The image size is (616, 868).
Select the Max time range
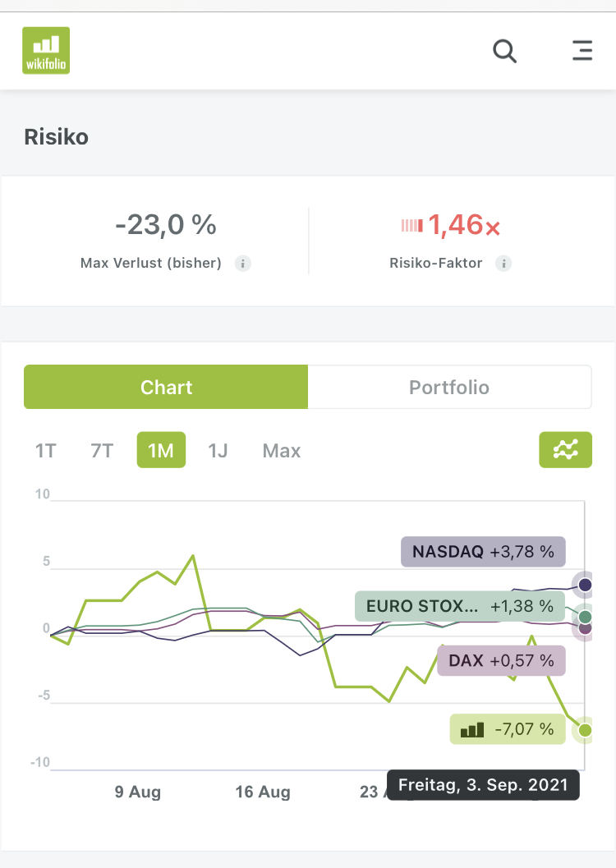282,451
